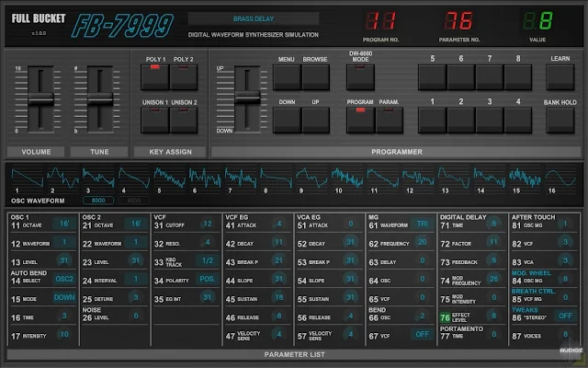Adjust digital delay feedback knob 9
Viewport: 588px width, 368px height.
494,260
